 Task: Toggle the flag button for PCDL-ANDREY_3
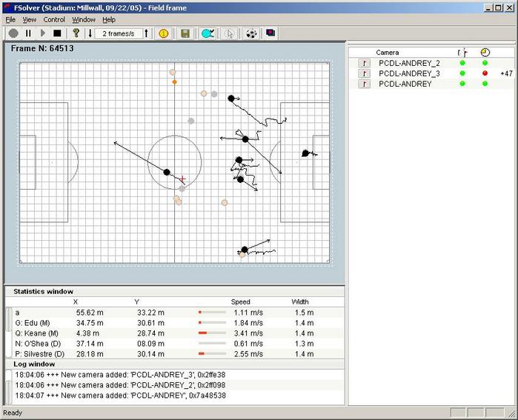tap(364, 74)
